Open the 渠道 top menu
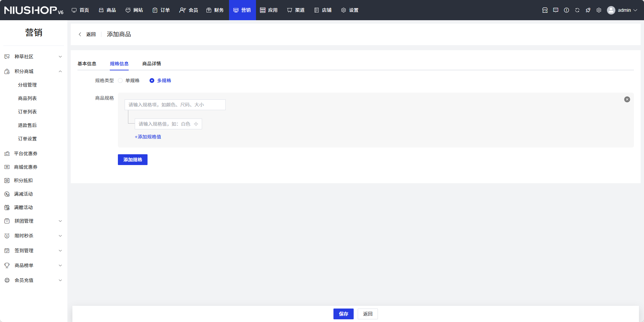 point(296,10)
